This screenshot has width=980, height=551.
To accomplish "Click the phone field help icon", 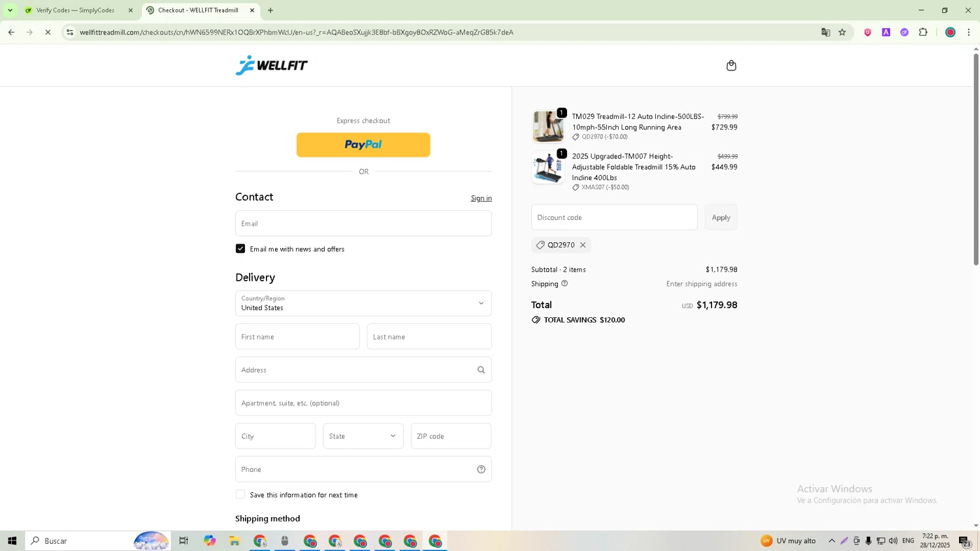I will [x=482, y=469].
